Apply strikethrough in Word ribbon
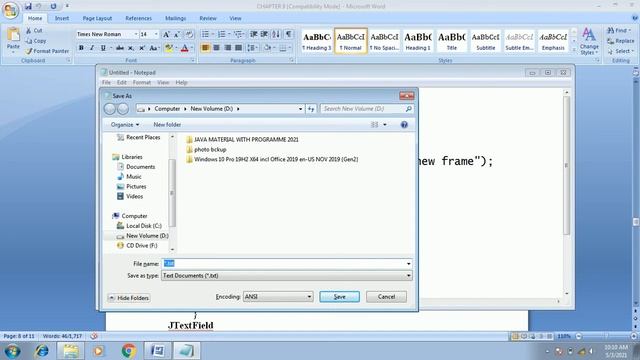 click(x=120, y=48)
